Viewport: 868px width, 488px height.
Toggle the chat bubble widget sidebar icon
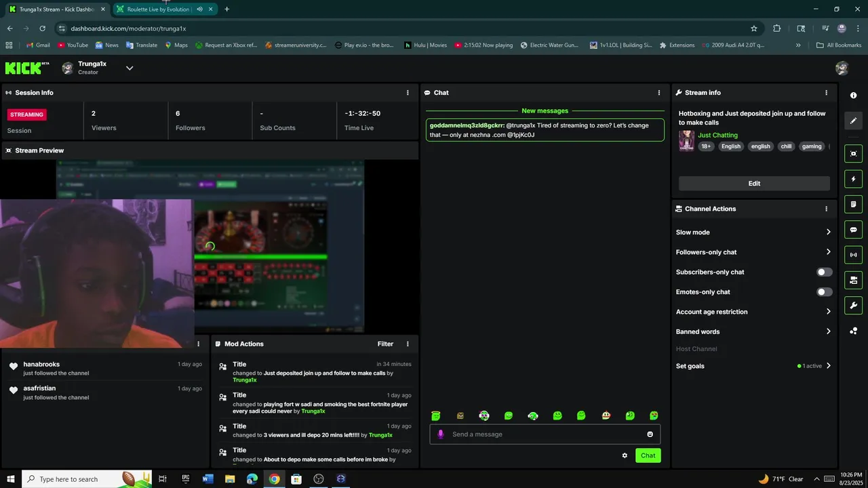pyautogui.click(x=853, y=230)
